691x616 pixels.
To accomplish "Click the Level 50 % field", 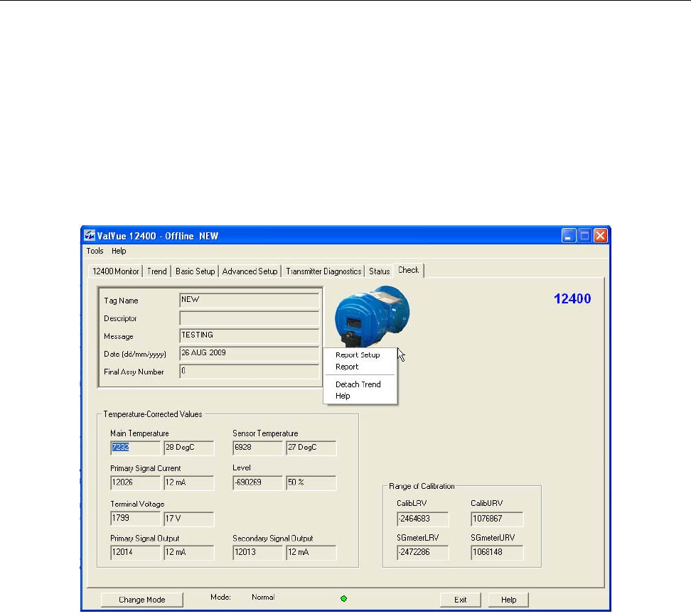I will pos(311,482).
